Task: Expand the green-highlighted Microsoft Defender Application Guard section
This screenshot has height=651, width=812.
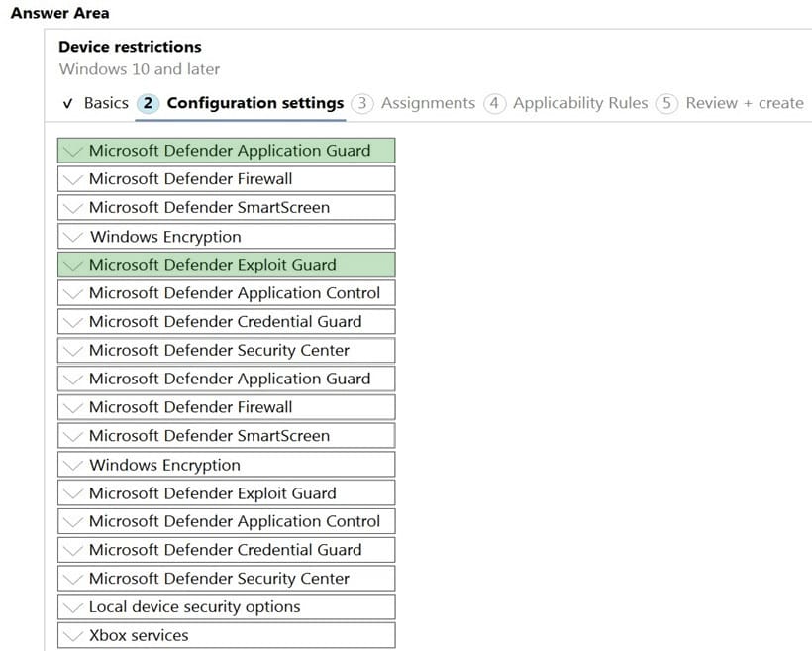Action: [227, 151]
